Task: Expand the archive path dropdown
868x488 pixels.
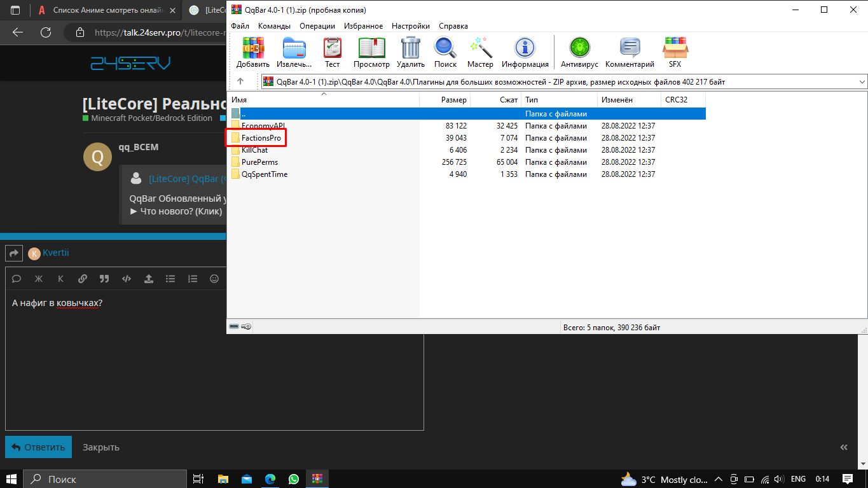Action: pyautogui.click(x=862, y=81)
